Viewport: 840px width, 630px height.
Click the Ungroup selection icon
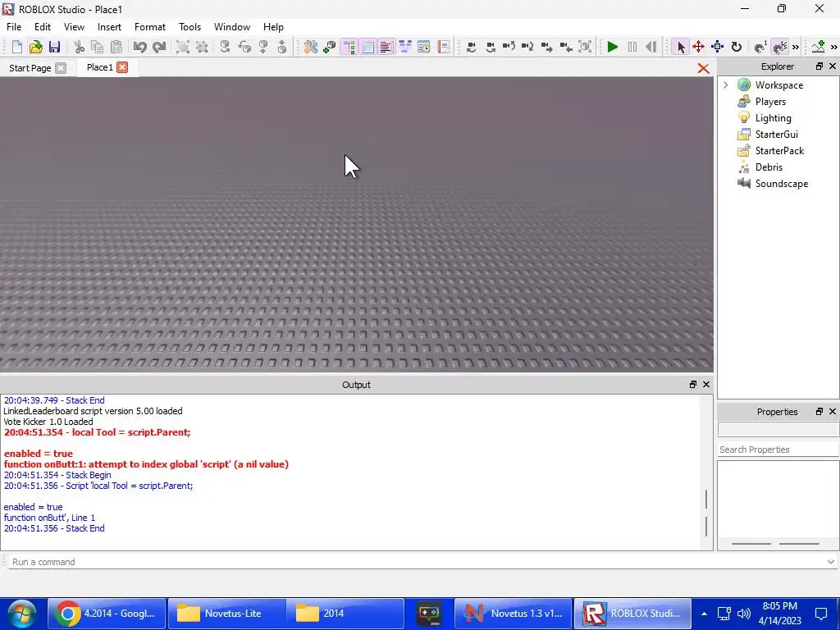[x=202, y=47]
